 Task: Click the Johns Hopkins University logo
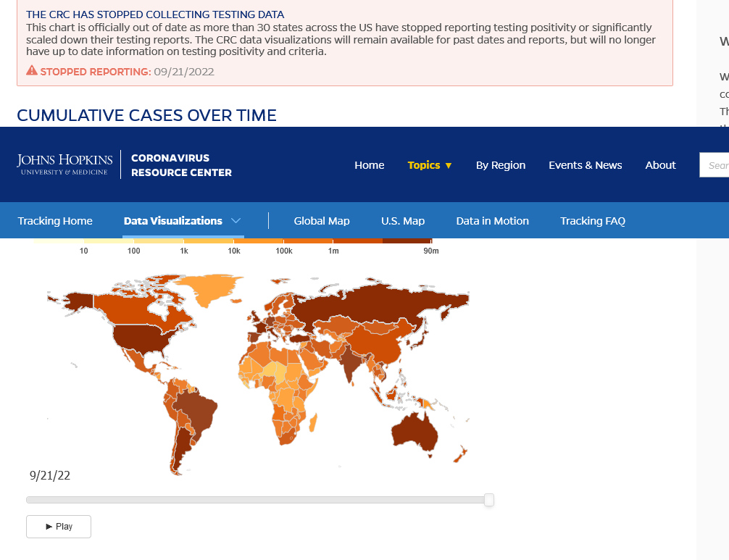click(64, 164)
